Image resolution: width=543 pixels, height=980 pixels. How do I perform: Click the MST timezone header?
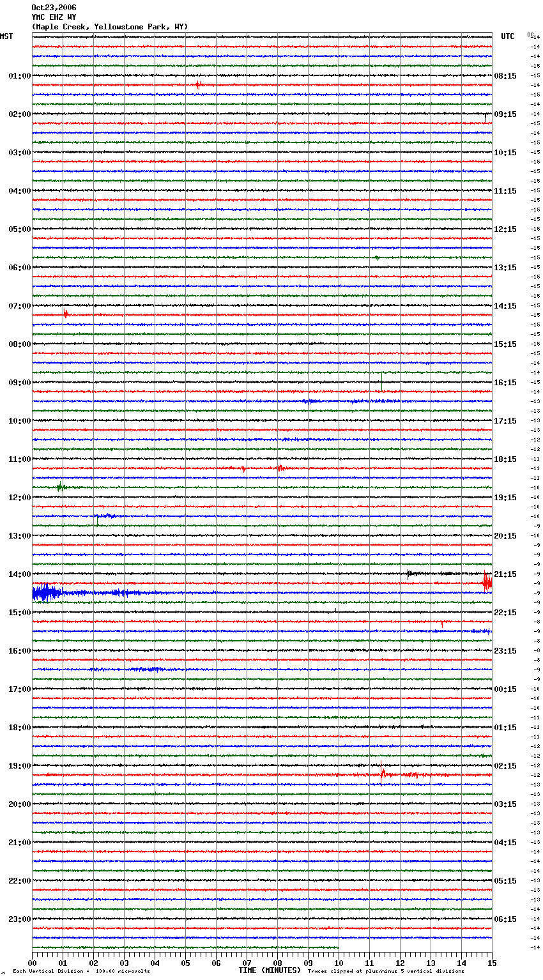pos(6,36)
